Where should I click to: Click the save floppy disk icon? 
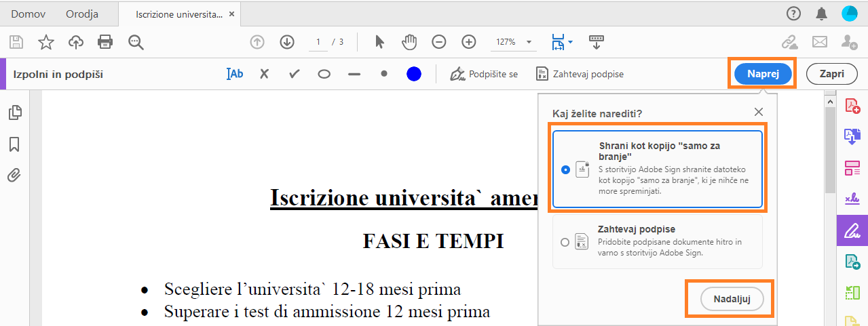[16, 42]
